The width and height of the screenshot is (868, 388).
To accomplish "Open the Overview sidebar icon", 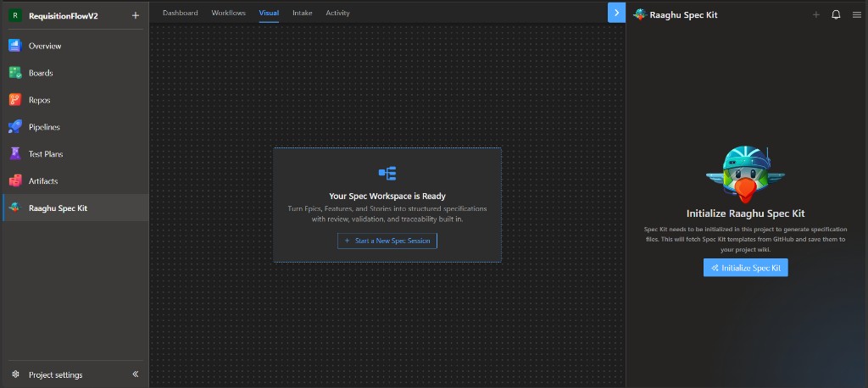I will (x=15, y=46).
